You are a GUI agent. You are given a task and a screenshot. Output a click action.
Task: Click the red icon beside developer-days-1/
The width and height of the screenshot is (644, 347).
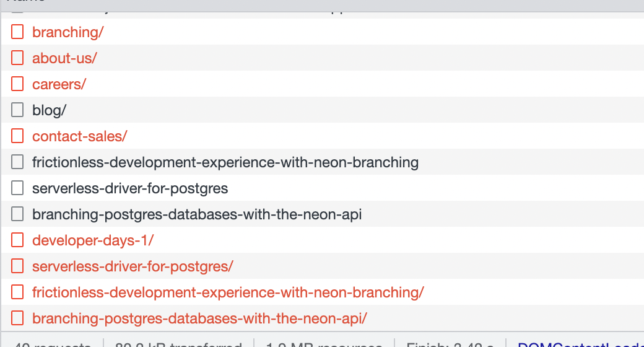[x=17, y=240]
